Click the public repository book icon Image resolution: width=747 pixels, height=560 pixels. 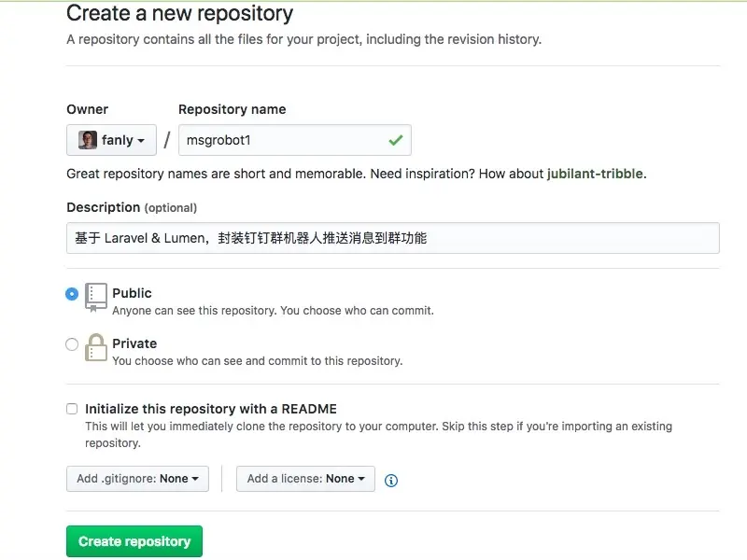click(96, 298)
